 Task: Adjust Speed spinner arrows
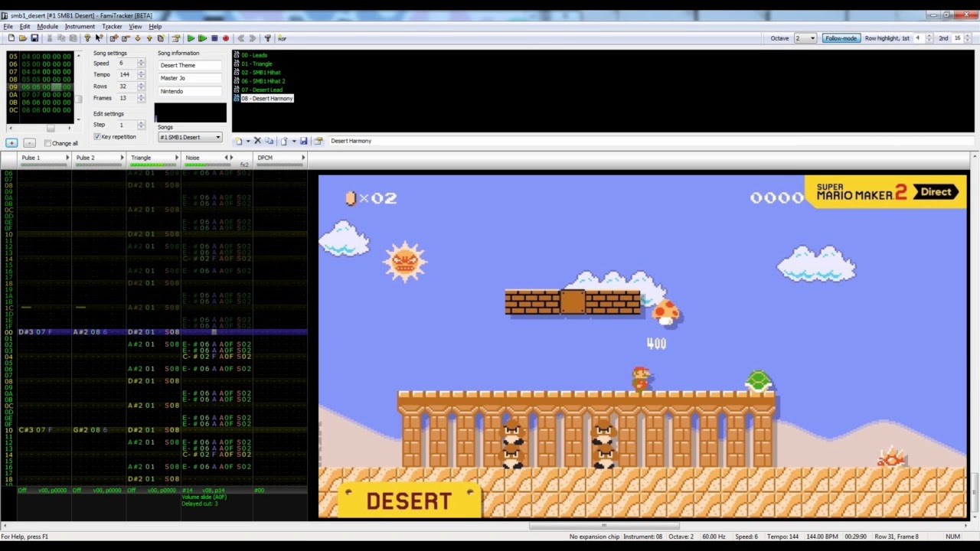tap(141, 64)
